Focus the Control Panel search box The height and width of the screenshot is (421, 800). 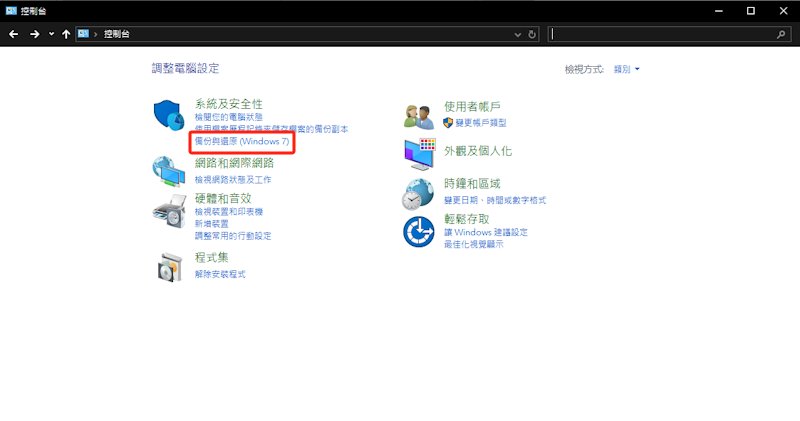point(669,34)
